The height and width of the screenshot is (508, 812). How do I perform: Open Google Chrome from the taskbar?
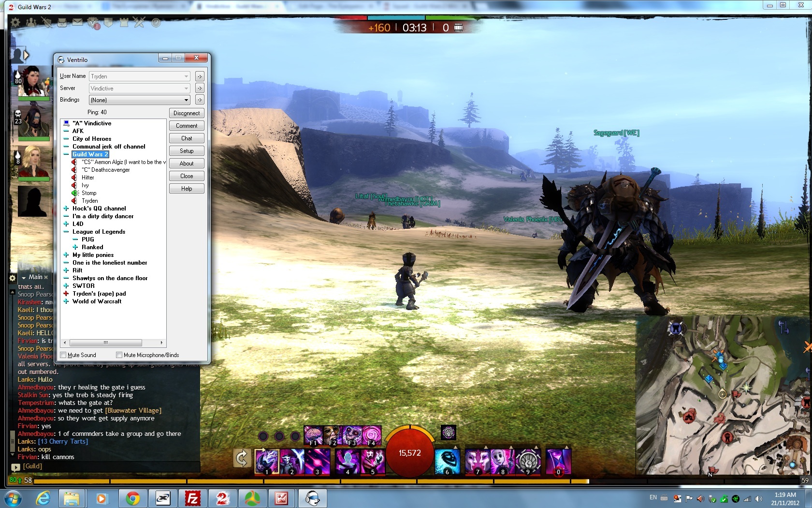click(x=132, y=498)
